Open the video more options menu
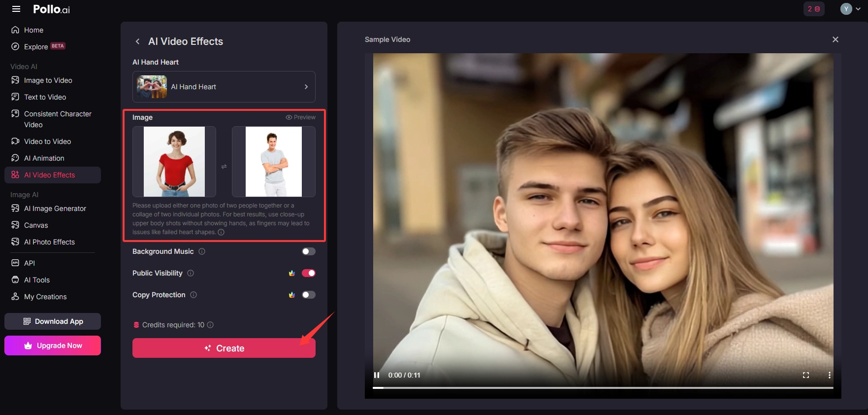Image resolution: width=868 pixels, height=415 pixels. pos(830,375)
